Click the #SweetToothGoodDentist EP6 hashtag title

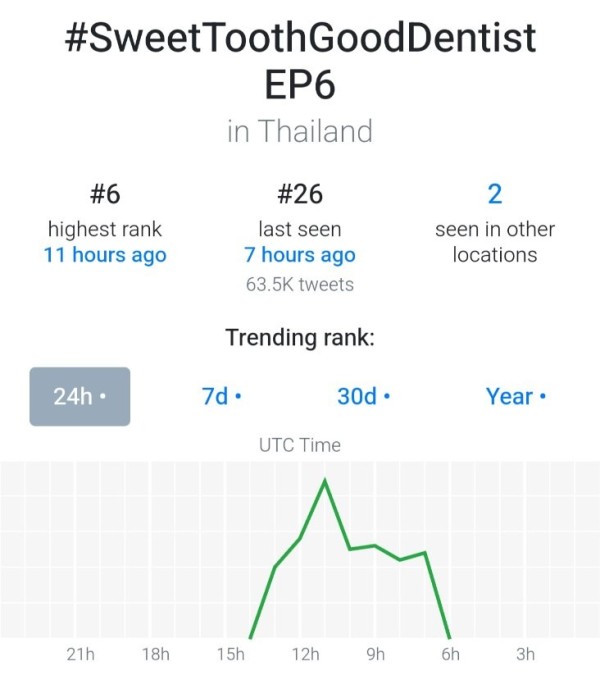point(300,61)
